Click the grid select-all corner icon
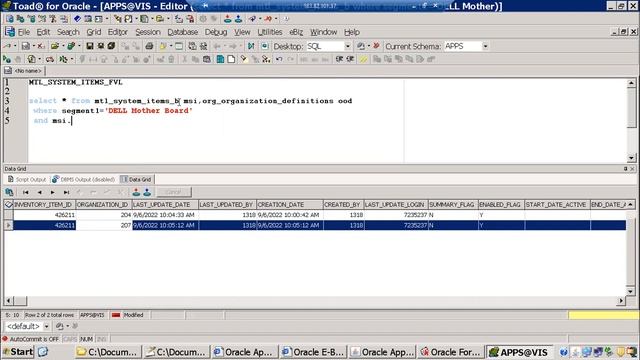The width and height of the screenshot is (640, 360). click(x=8, y=204)
